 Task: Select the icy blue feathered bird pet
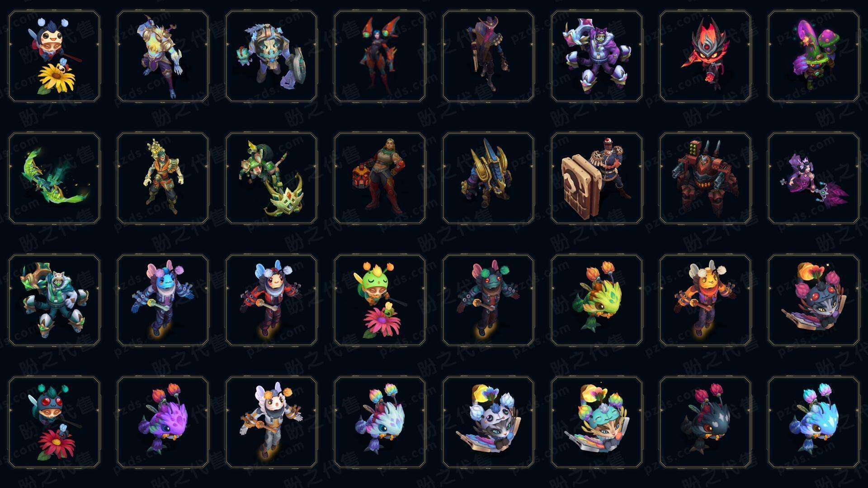[814, 422]
